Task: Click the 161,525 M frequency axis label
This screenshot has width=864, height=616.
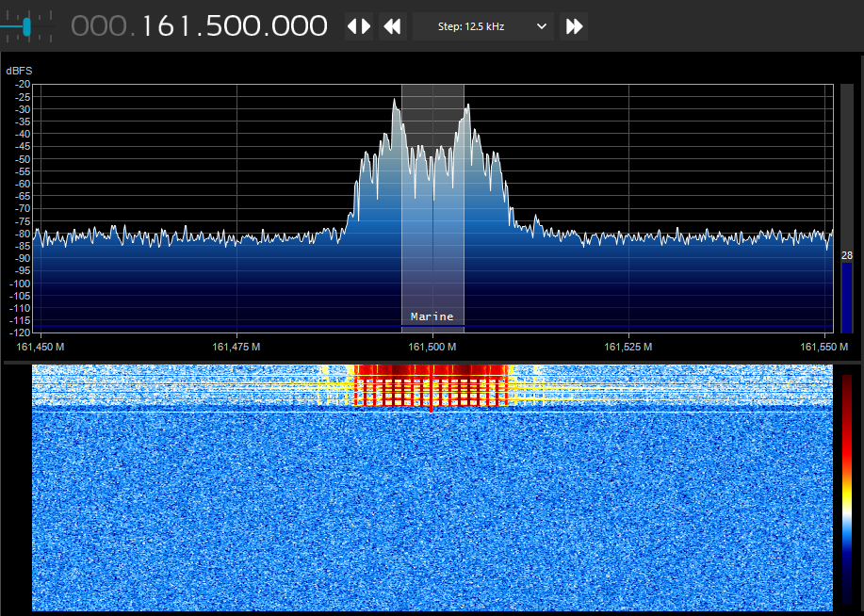Action: pos(628,348)
